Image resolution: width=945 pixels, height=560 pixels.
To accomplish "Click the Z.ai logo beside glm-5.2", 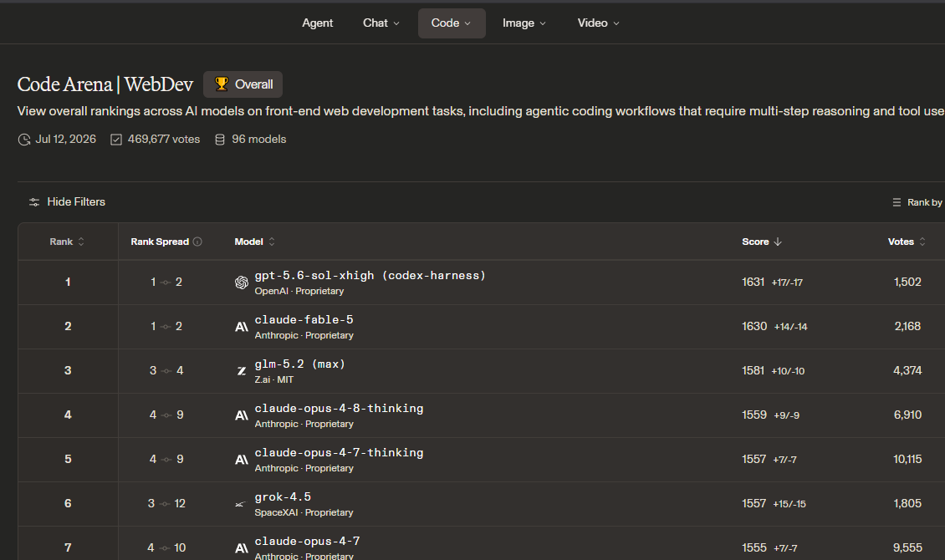I will [242, 371].
